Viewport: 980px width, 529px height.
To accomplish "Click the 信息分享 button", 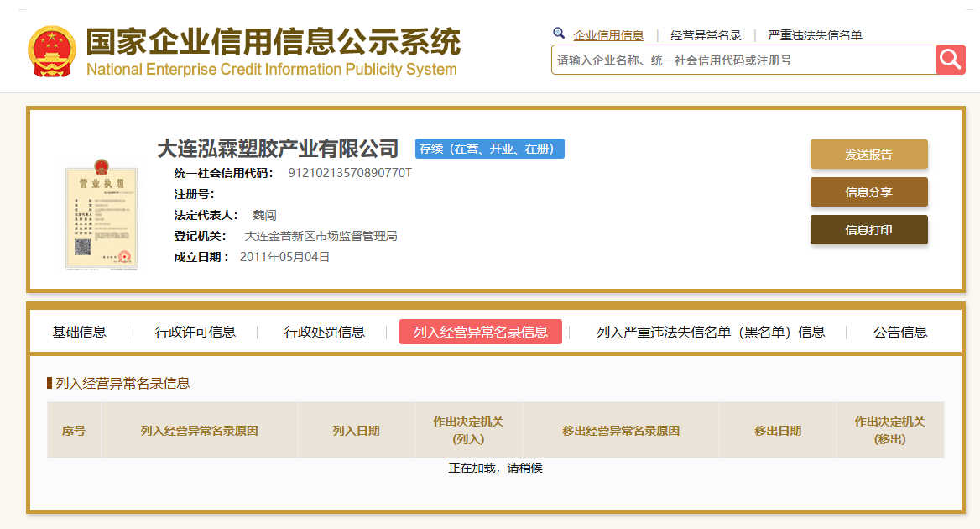I will click(x=868, y=192).
